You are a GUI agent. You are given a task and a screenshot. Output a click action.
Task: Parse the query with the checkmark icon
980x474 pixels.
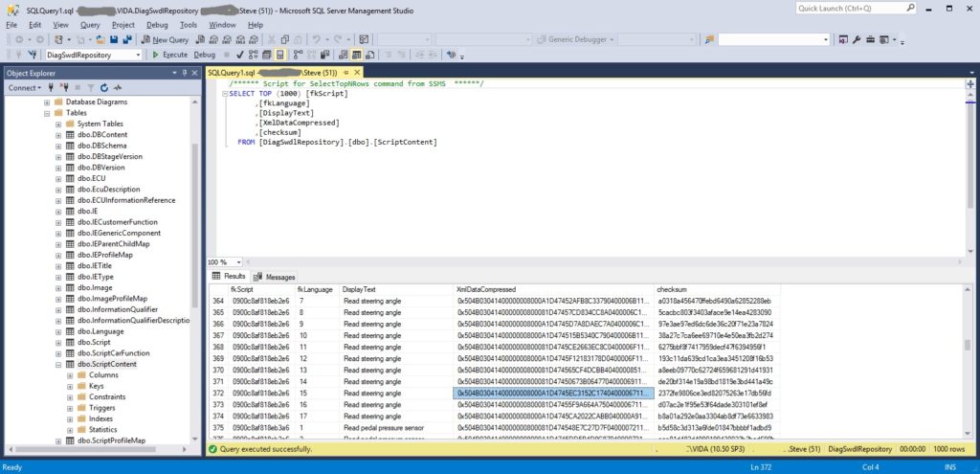click(x=239, y=55)
